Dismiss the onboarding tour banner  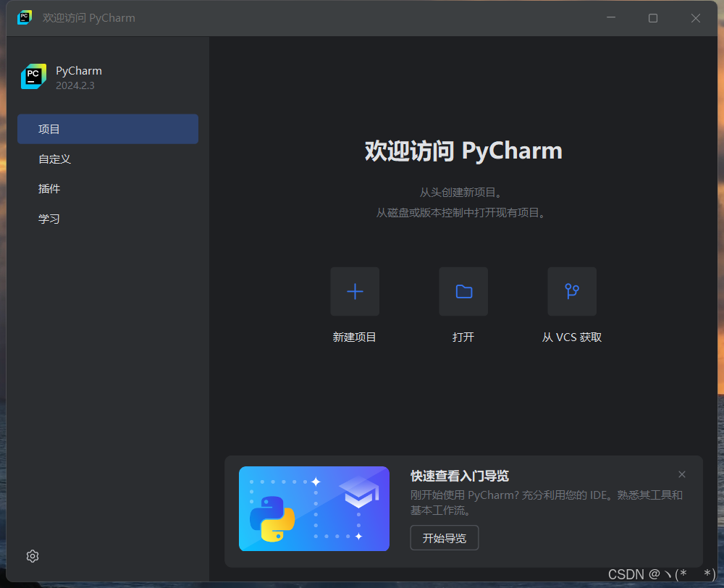(x=682, y=474)
